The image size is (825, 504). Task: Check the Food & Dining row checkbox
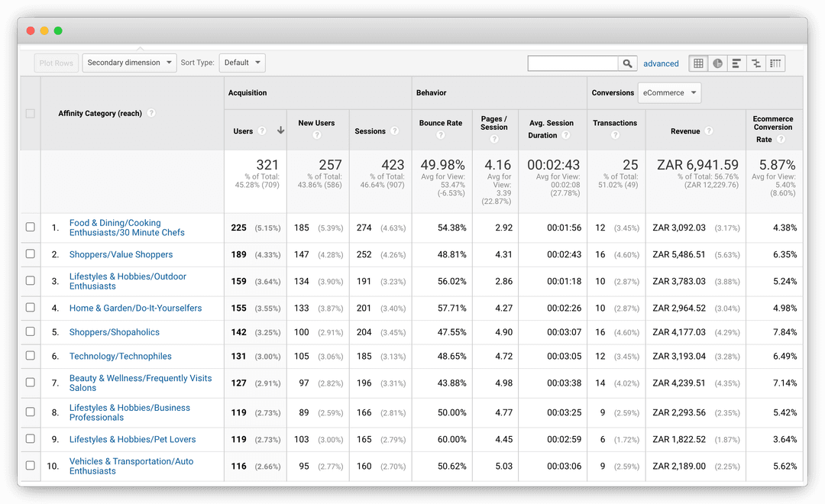(x=30, y=227)
